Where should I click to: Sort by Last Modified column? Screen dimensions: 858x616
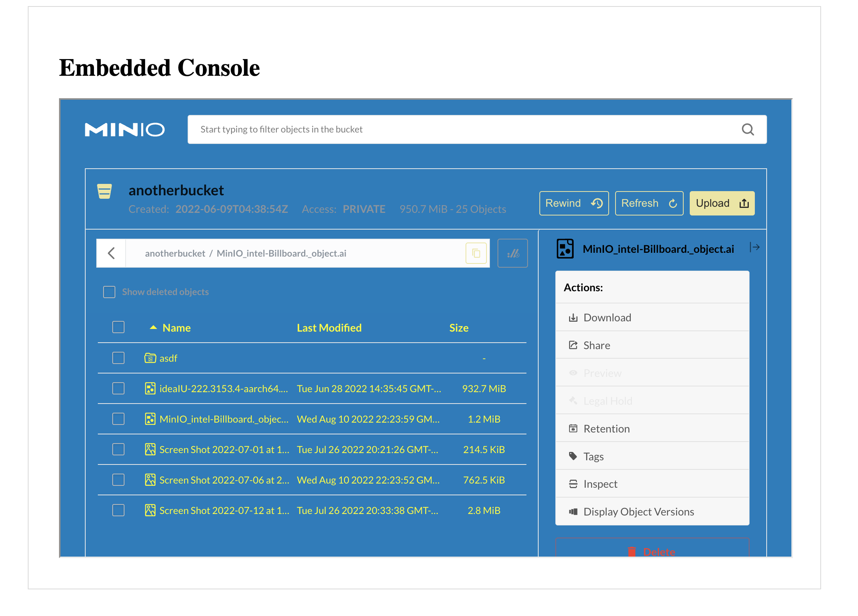pyautogui.click(x=329, y=328)
